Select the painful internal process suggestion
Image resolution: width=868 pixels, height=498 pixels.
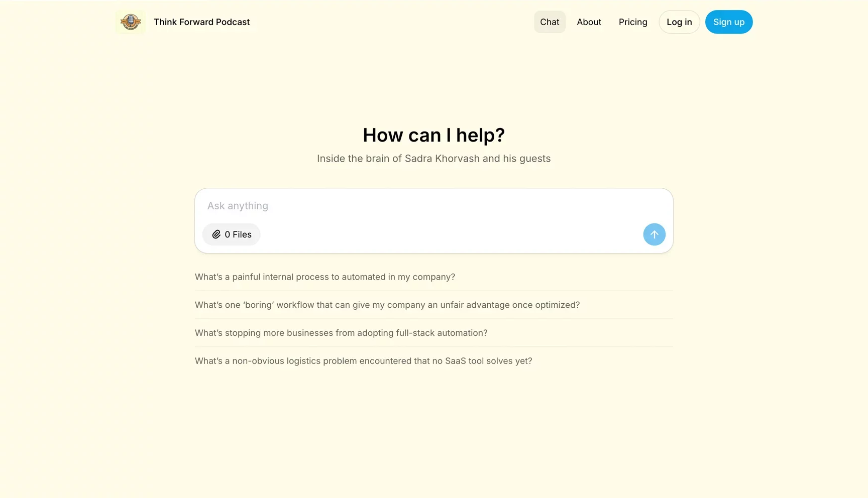click(x=324, y=277)
